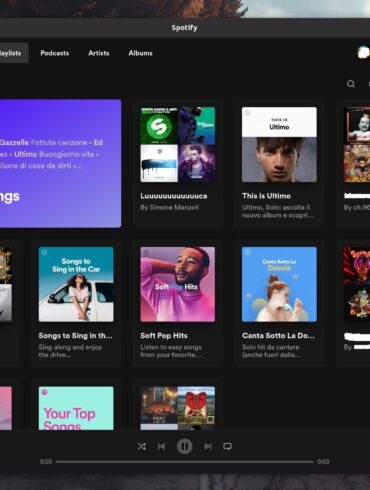Open Songs to Sing in the Car cover

coord(76,284)
